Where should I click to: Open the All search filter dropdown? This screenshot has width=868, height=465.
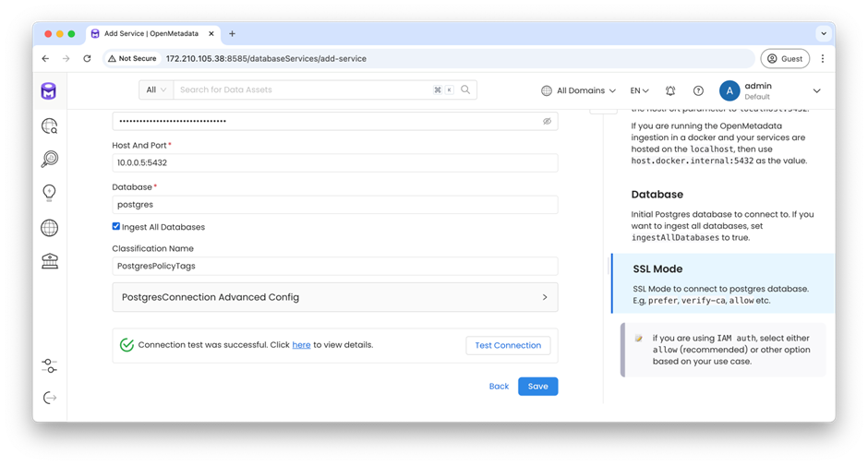point(156,89)
